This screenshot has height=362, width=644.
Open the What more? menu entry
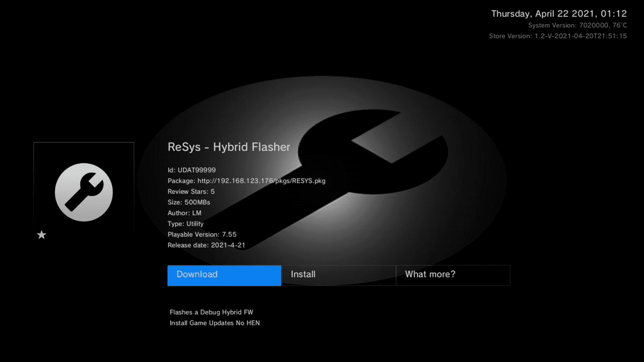tap(453, 275)
